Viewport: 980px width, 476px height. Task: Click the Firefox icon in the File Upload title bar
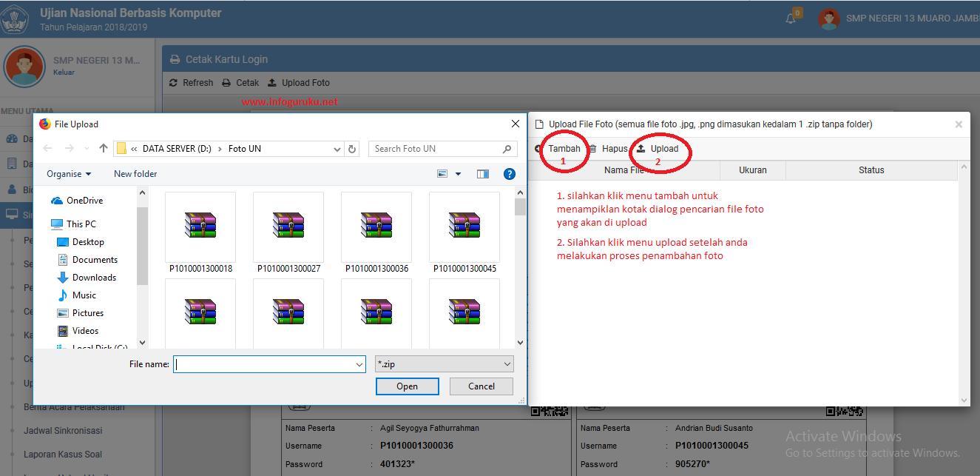point(45,124)
